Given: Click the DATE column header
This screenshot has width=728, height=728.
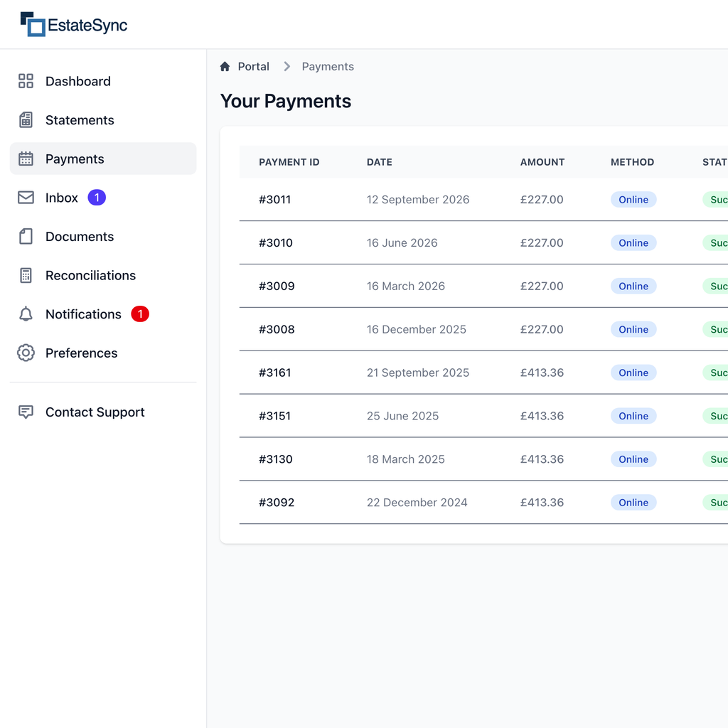Looking at the screenshot, I should click(380, 162).
